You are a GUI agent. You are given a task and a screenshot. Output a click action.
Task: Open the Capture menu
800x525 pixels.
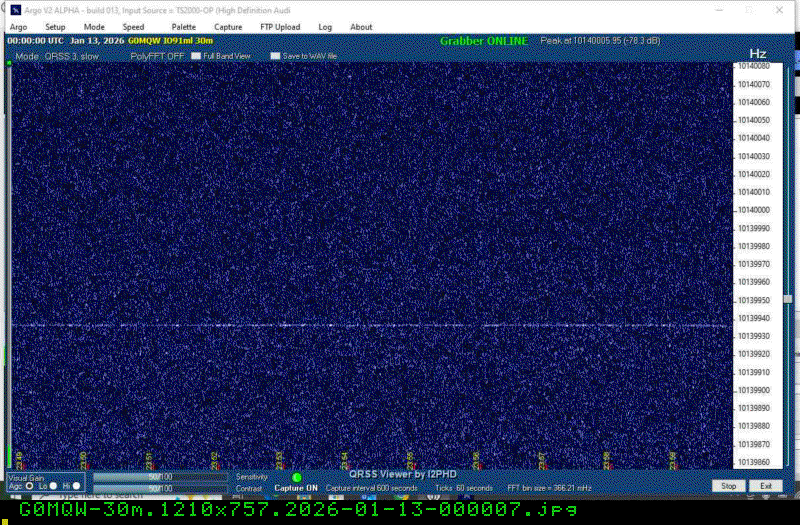pyautogui.click(x=228, y=27)
